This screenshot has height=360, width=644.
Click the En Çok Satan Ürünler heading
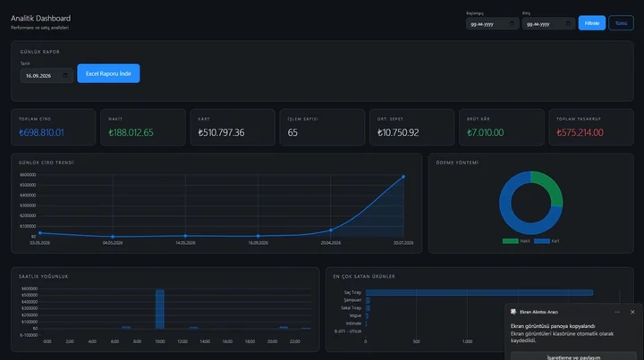click(x=364, y=276)
